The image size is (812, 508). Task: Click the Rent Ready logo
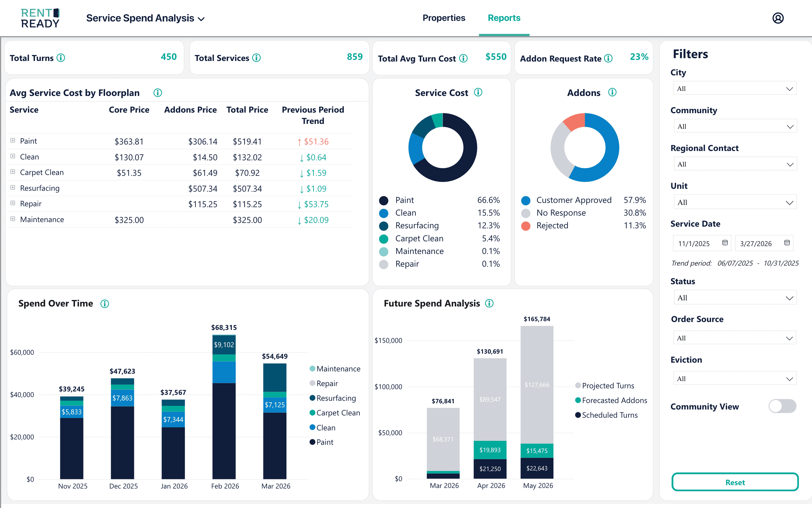[40, 18]
